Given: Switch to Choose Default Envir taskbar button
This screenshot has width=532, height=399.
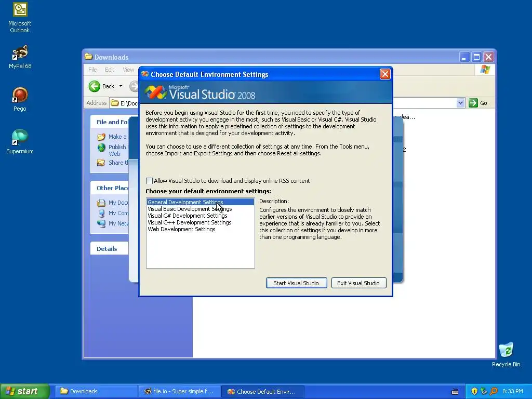Looking at the screenshot, I should point(263,391).
